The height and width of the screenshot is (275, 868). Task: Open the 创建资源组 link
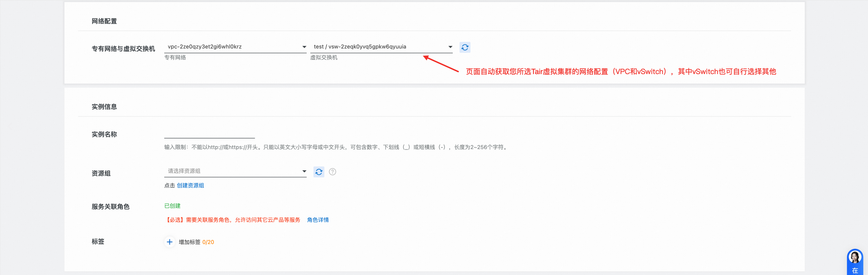pyautogui.click(x=190, y=185)
